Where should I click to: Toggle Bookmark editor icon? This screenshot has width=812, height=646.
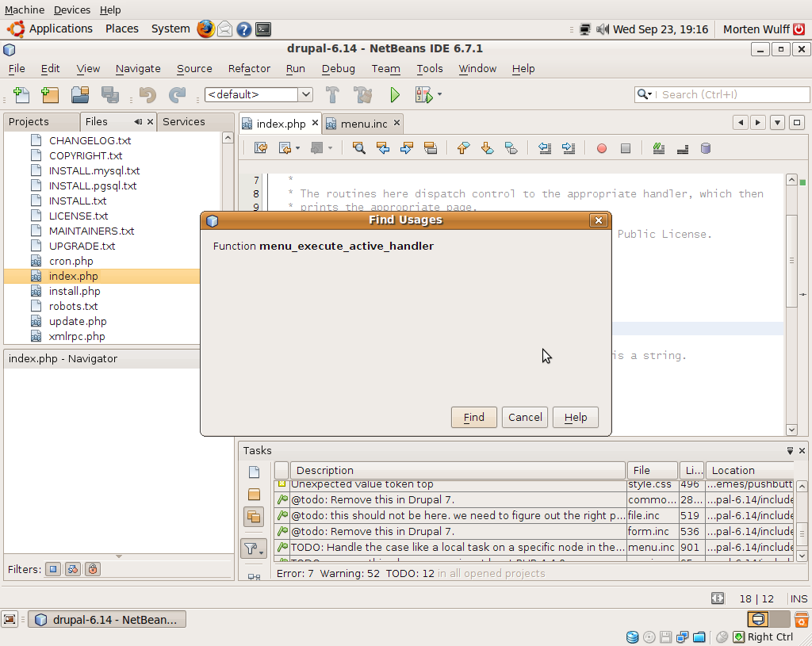(x=511, y=148)
